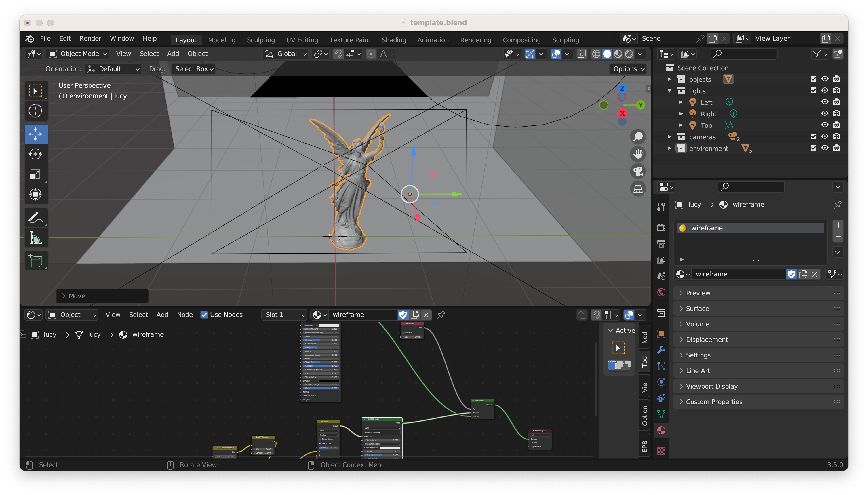Screen dimensions: 868x495
Task: Open the Material properties tab icon
Action: (661, 431)
